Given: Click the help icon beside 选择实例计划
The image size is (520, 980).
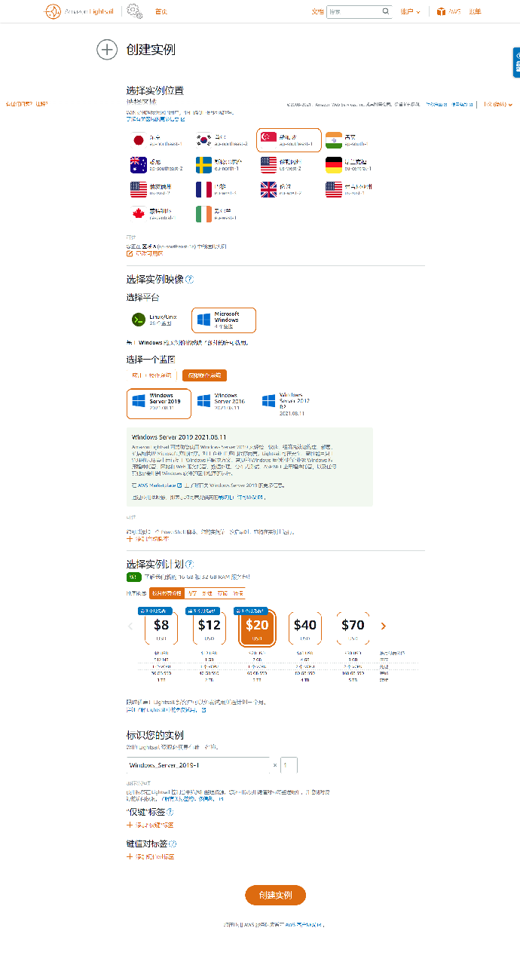Looking at the screenshot, I should click(x=189, y=564).
